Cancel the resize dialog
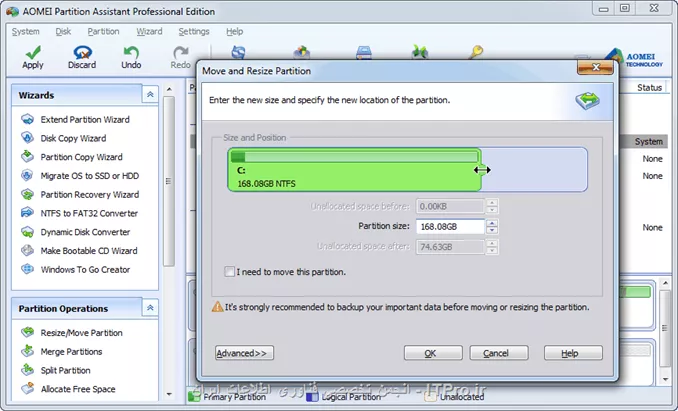This screenshot has height=411, width=678. 499,353
